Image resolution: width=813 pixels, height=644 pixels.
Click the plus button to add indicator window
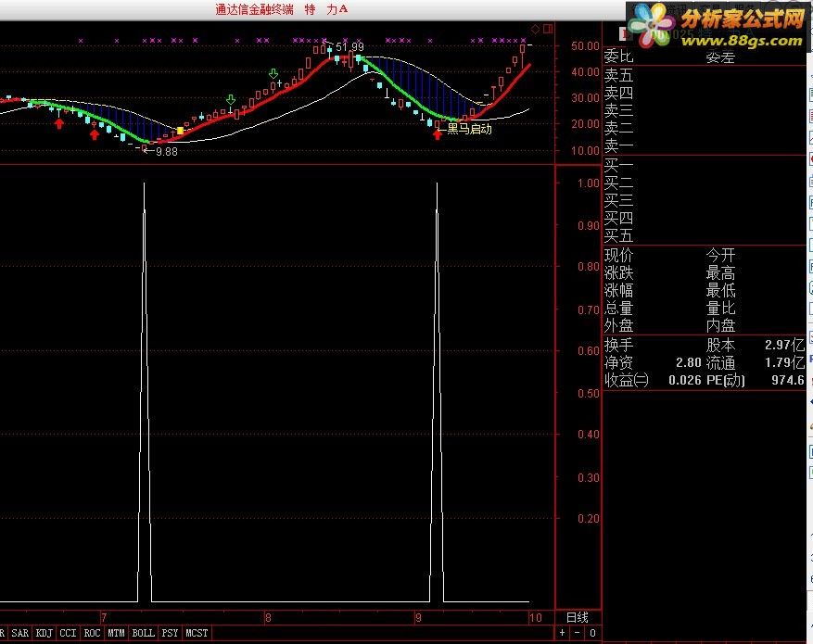[x=562, y=633]
